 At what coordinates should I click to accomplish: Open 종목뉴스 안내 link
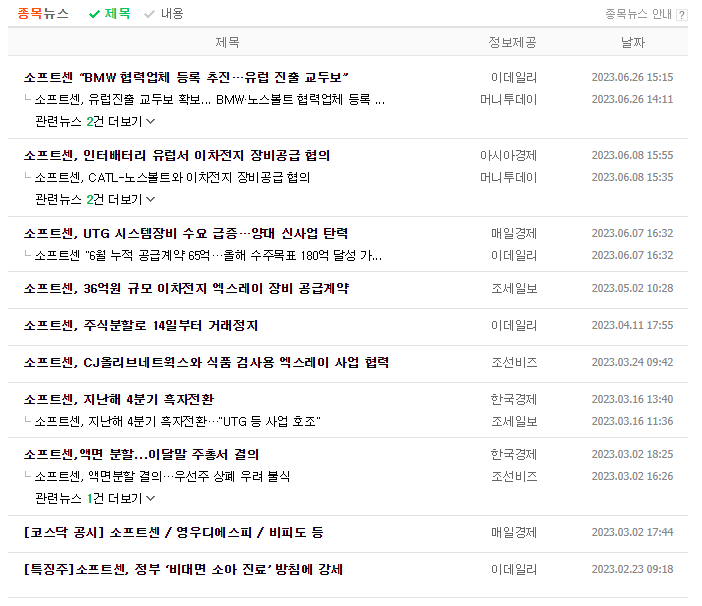tap(638, 14)
